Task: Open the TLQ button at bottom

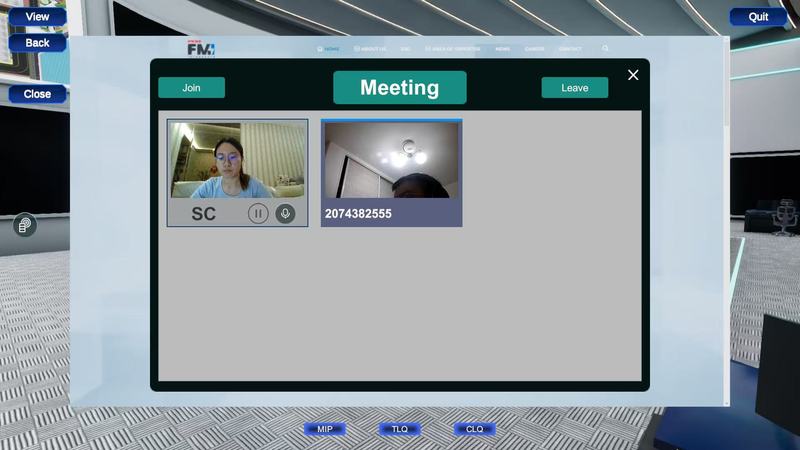Action: point(399,429)
